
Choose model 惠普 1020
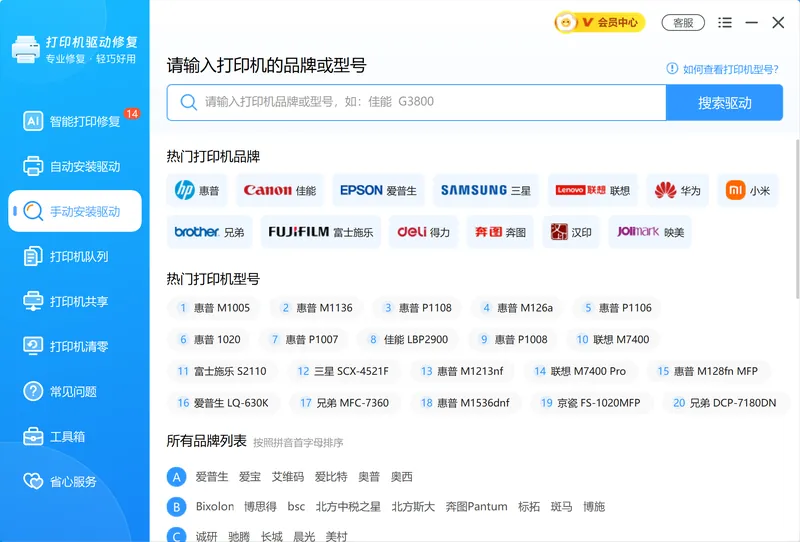208,339
